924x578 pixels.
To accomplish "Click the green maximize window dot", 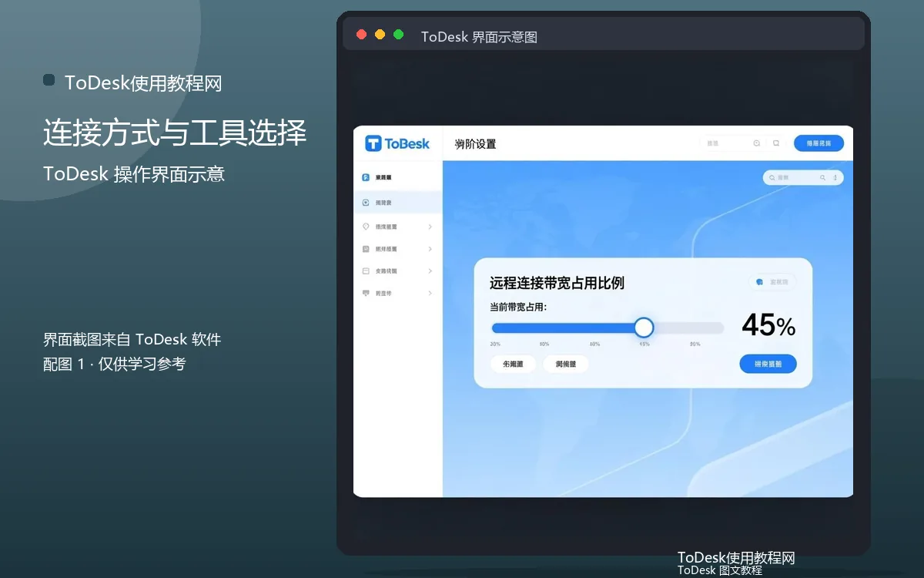I will pos(399,35).
